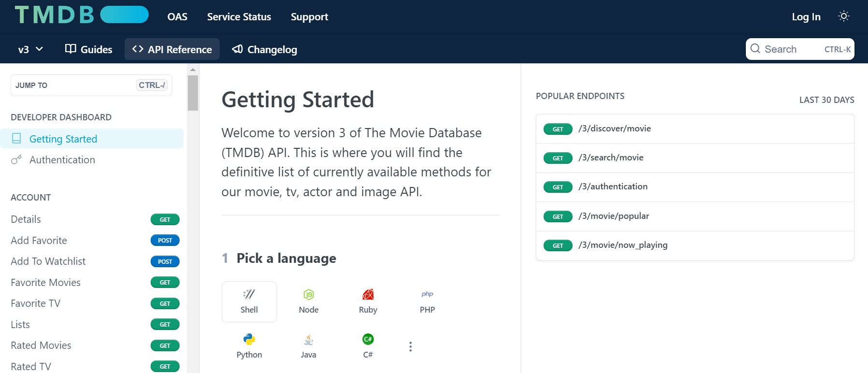Click the Pick a language heading

(286, 258)
